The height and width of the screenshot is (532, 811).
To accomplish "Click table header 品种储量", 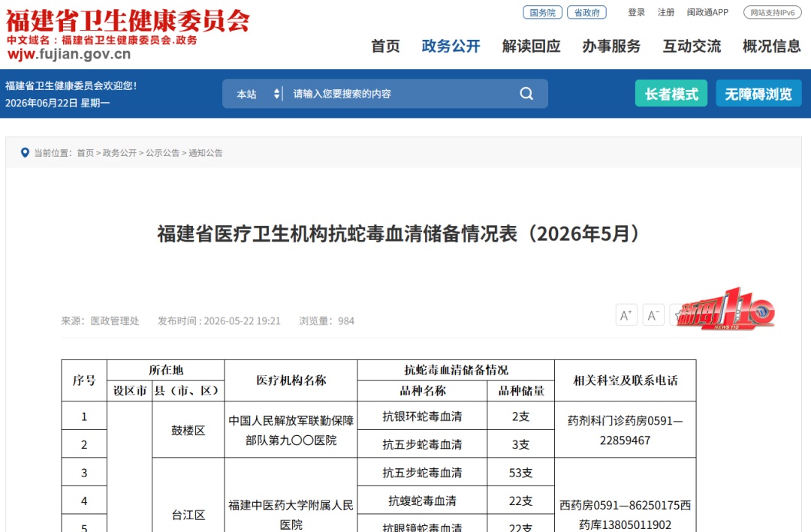I will [x=521, y=391].
